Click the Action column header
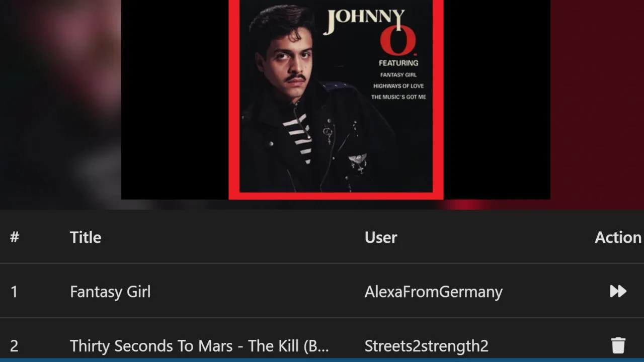Screen dimensions: 644x362 pyautogui.click(x=618, y=237)
